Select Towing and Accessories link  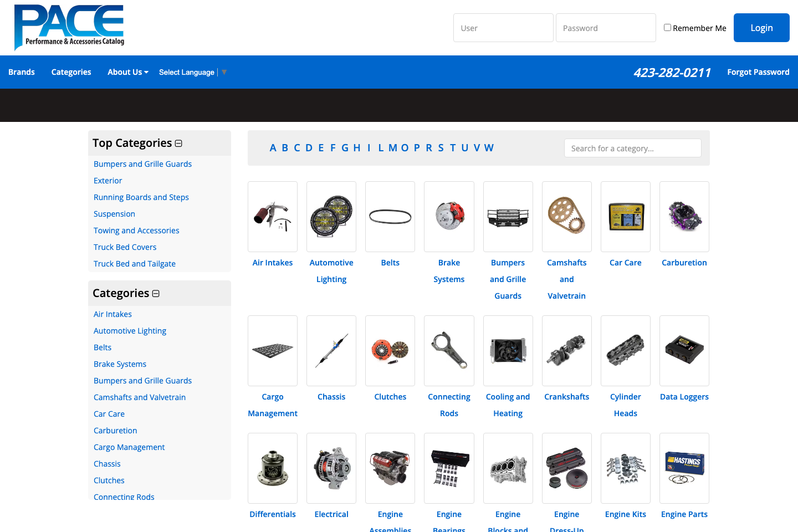(x=136, y=231)
